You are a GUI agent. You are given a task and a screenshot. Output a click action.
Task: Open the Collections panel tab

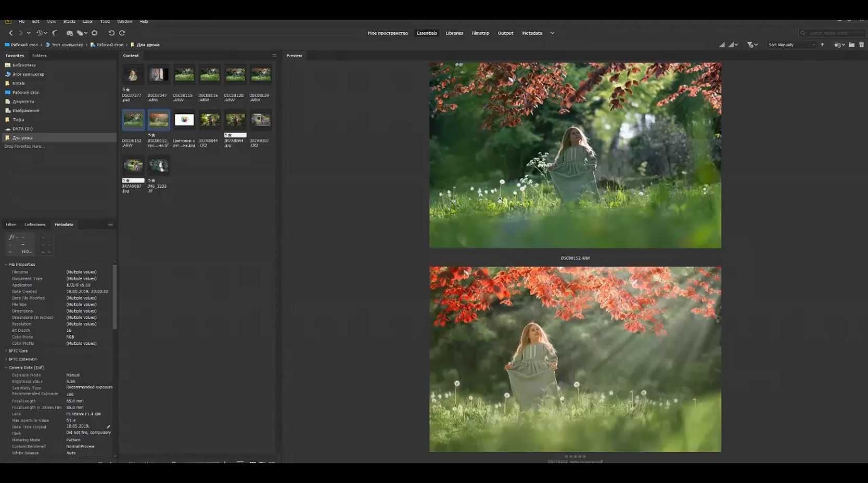pos(35,225)
